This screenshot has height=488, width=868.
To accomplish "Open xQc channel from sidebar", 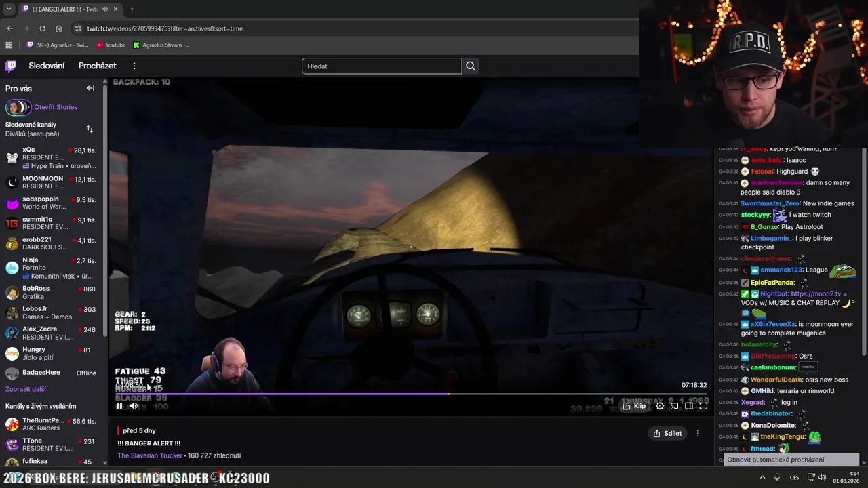I will [51, 157].
